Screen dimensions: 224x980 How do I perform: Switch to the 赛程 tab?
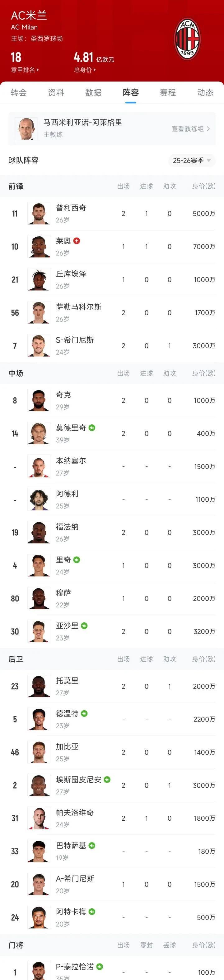pos(168,93)
